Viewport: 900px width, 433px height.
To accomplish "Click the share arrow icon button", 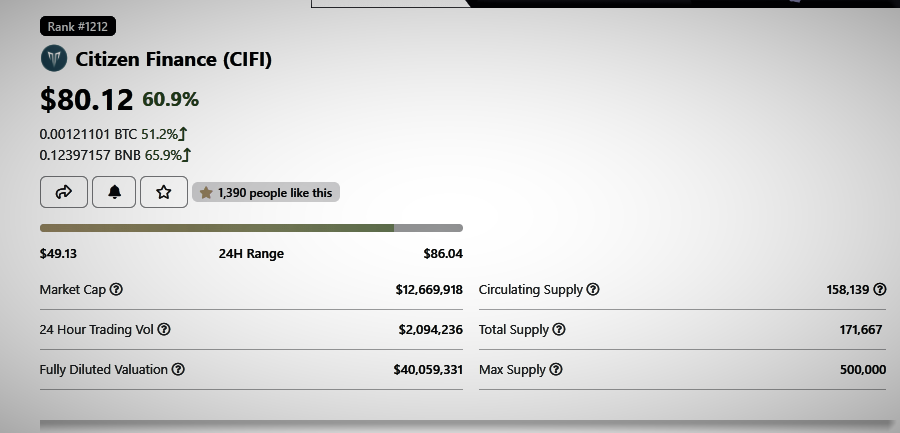I will coord(64,192).
